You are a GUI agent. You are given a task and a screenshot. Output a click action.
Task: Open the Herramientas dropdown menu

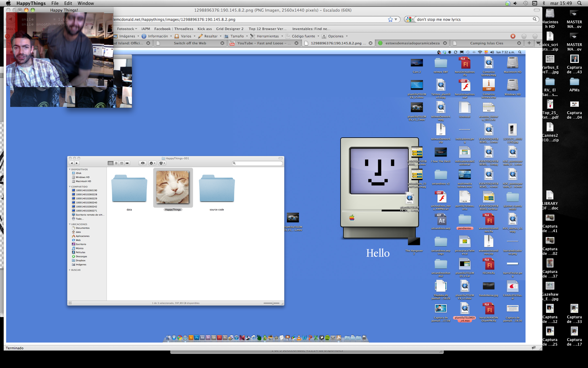[x=267, y=36]
